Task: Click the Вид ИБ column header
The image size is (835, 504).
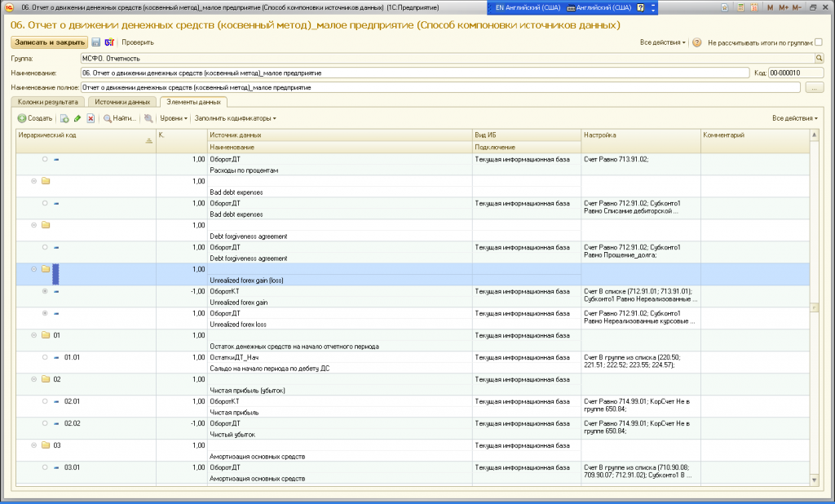Action: pos(527,135)
